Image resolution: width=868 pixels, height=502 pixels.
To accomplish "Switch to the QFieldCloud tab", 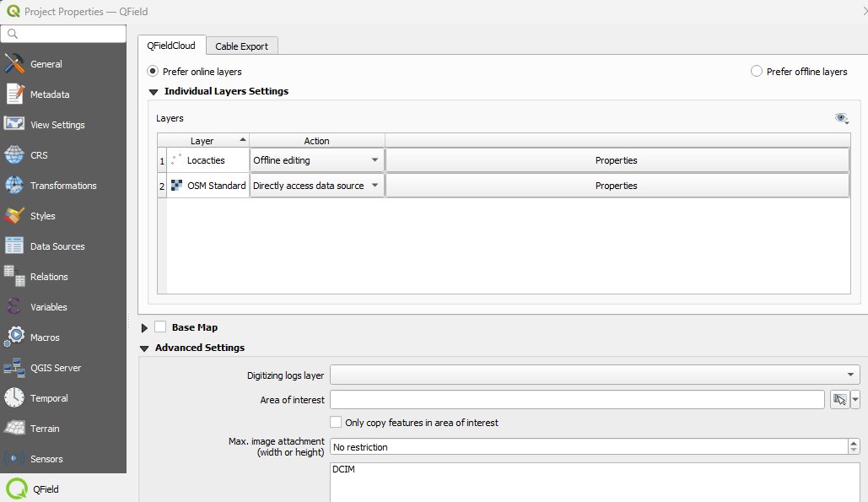I will 171,46.
